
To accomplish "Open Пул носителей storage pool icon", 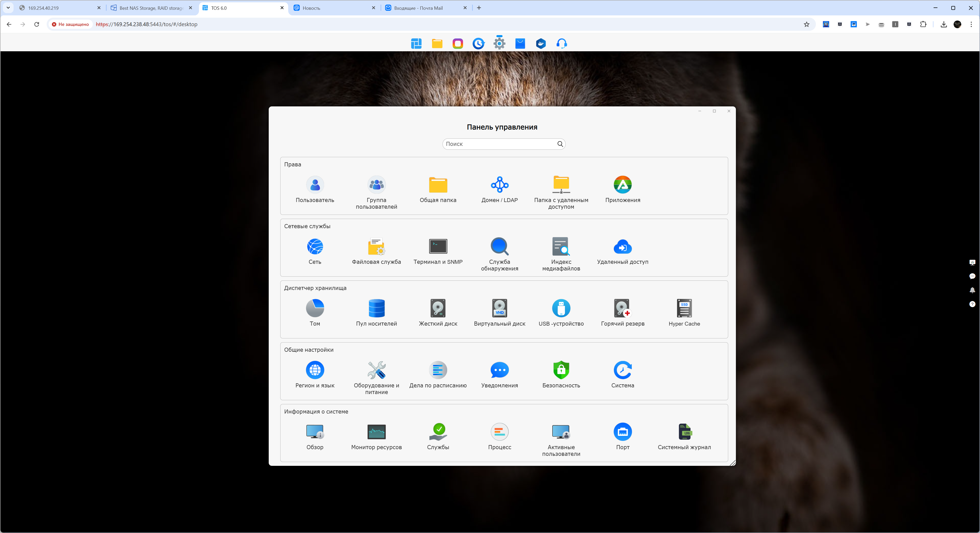I will 376,308.
